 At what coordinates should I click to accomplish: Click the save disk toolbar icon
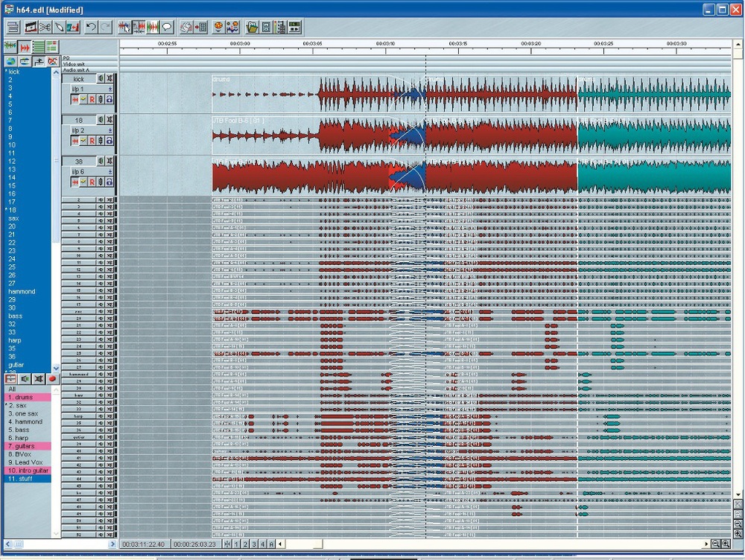(x=266, y=28)
